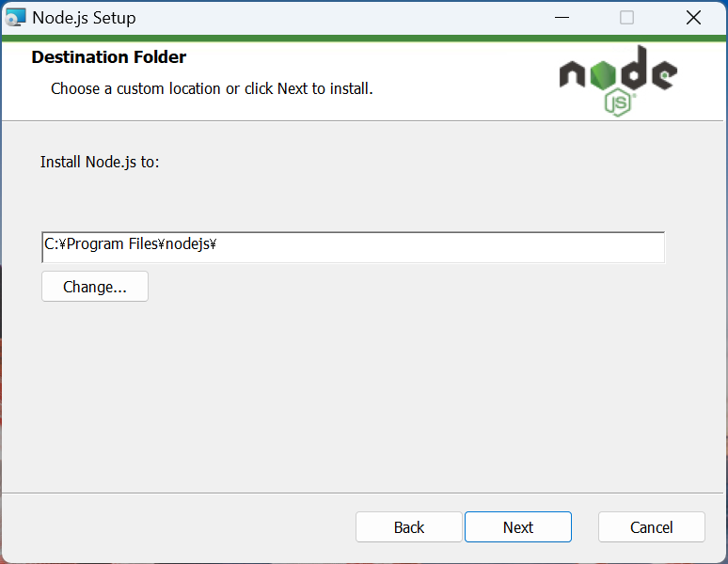Click into the install path text field
Image resolution: width=728 pixels, height=564 pixels.
click(354, 247)
